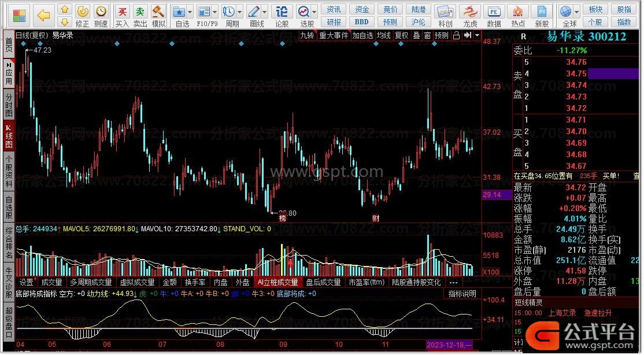644x355 pixels.
Task: Open the colorful four-square home menu icon
Action: pyautogui.click(x=19, y=16)
